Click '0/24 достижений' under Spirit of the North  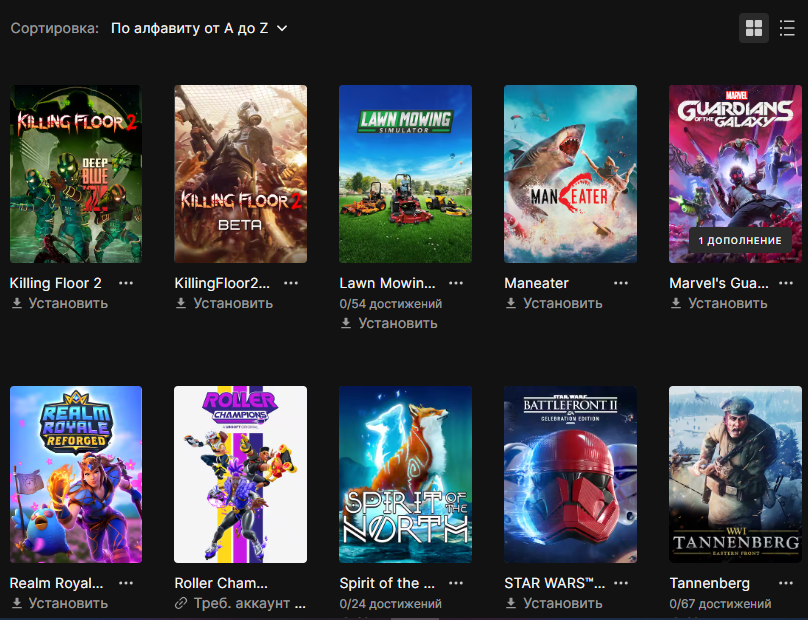(x=391, y=604)
